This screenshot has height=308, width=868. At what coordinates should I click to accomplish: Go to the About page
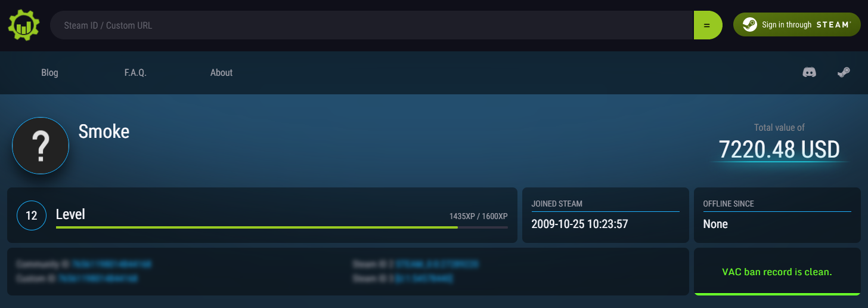[221, 73]
